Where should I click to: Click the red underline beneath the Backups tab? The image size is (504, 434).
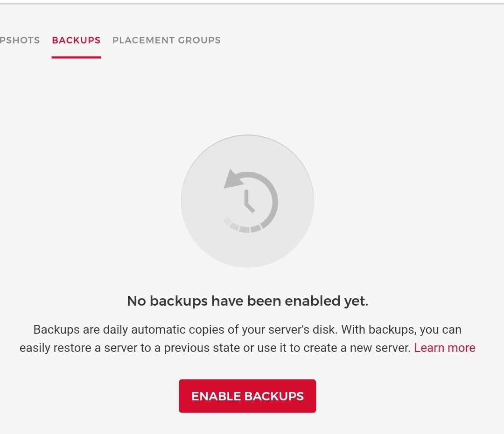click(76, 57)
